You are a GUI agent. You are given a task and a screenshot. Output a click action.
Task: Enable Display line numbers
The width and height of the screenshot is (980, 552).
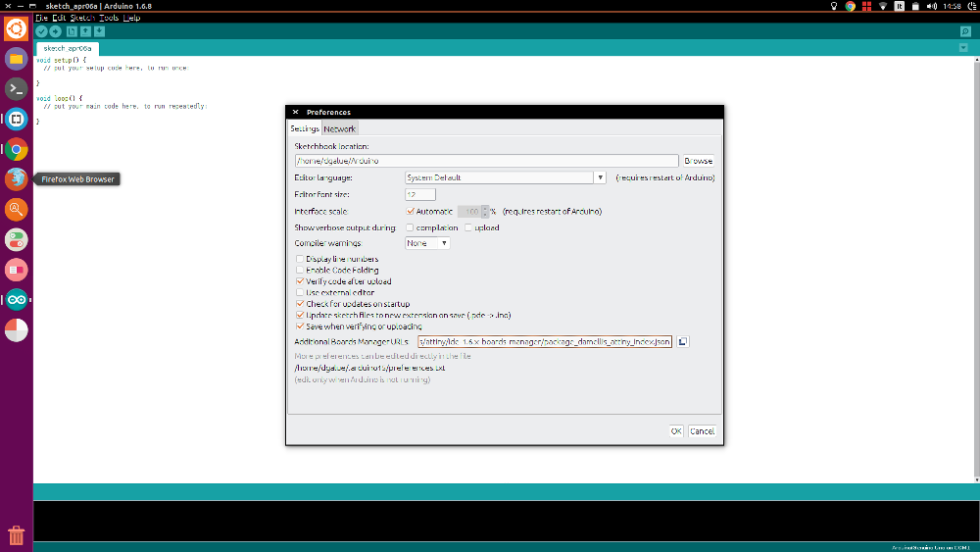coord(300,259)
